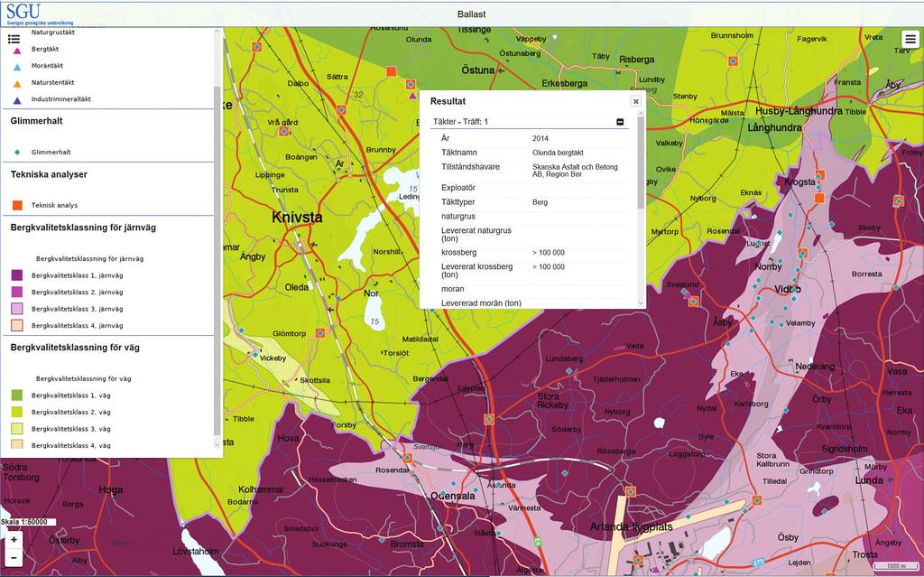The width and height of the screenshot is (924, 577).
Task: Select the map marker below Brunnsholm
Action: pos(733,60)
